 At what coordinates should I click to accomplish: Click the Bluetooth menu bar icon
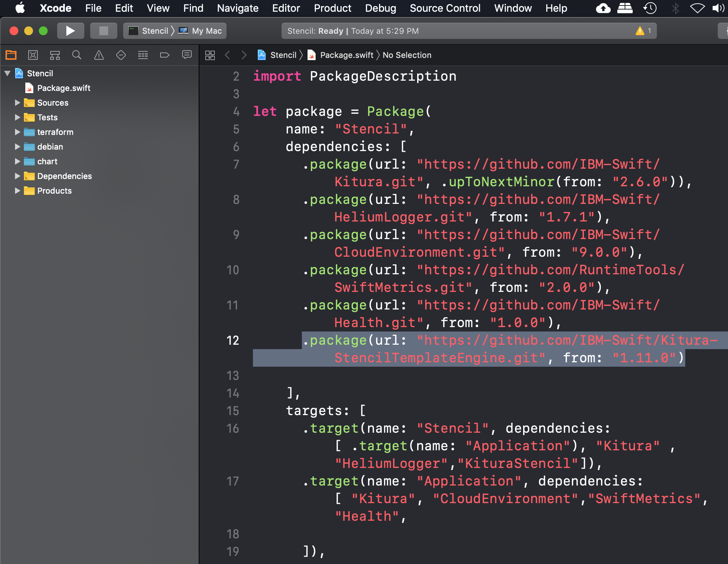(x=675, y=8)
